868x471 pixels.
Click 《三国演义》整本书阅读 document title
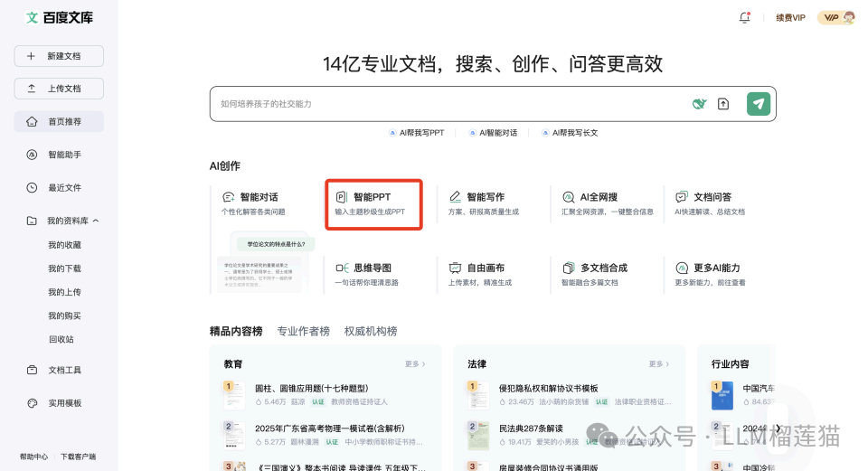pyautogui.click(x=340, y=467)
